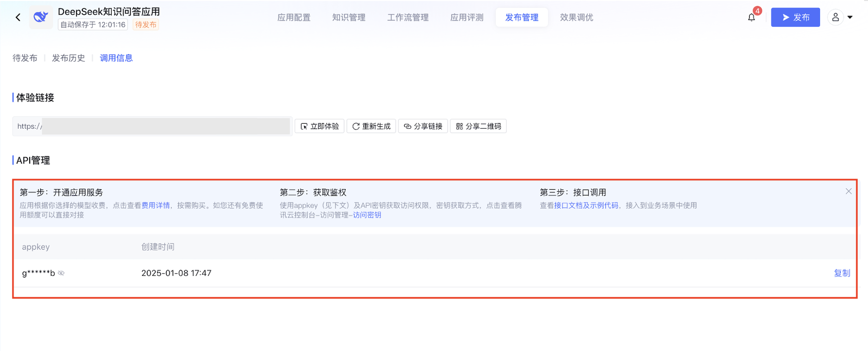
Task: Click the 第二步：获取鉴权 heading
Action: pos(313,193)
